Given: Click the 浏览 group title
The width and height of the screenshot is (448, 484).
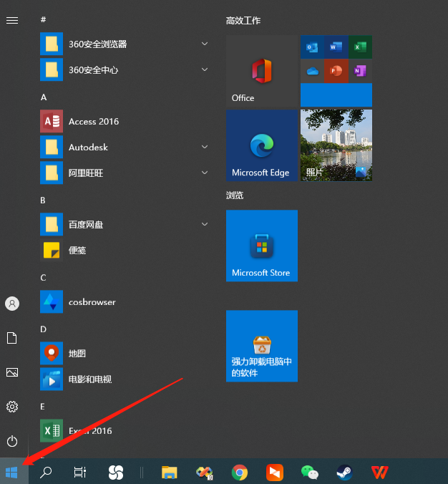Looking at the screenshot, I should click(235, 195).
